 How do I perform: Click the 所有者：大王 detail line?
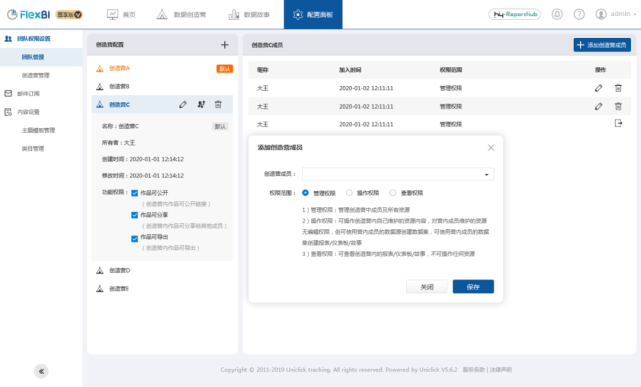click(x=118, y=143)
